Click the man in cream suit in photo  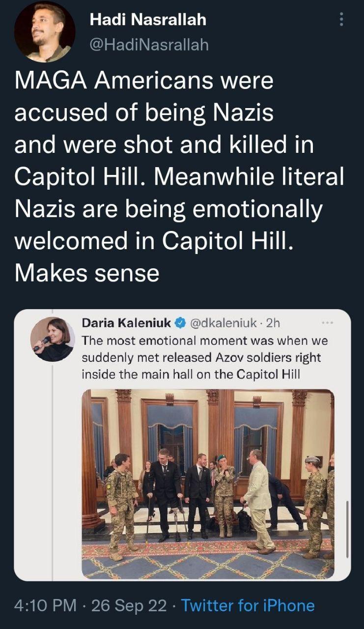259,496
